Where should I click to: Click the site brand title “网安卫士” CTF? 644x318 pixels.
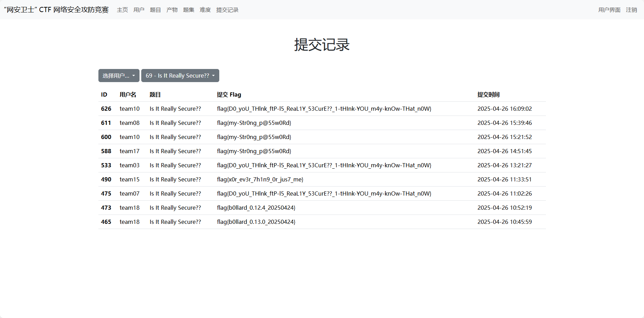point(56,10)
